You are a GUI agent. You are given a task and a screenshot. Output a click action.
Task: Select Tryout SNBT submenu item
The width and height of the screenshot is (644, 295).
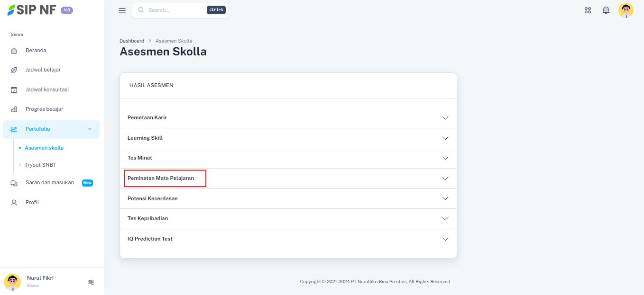40,165
